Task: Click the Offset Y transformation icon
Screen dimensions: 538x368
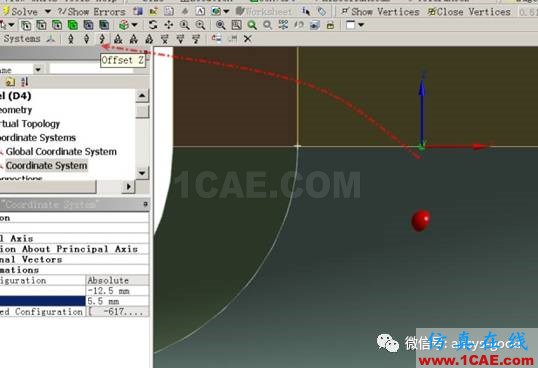Action: coord(86,39)
